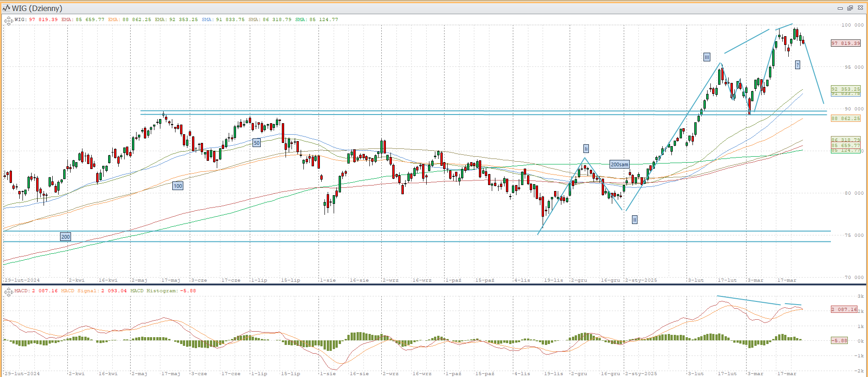Restore down the WIG chart window
Image resolution: width=868 pixels, height=377 pixels.
click(850, 8)
